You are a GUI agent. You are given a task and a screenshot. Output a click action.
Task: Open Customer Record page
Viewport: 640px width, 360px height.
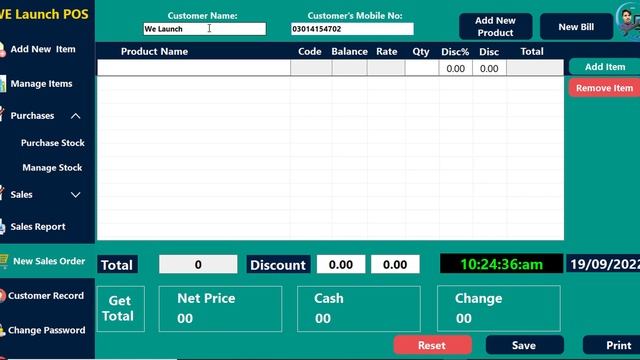[46, 296]
